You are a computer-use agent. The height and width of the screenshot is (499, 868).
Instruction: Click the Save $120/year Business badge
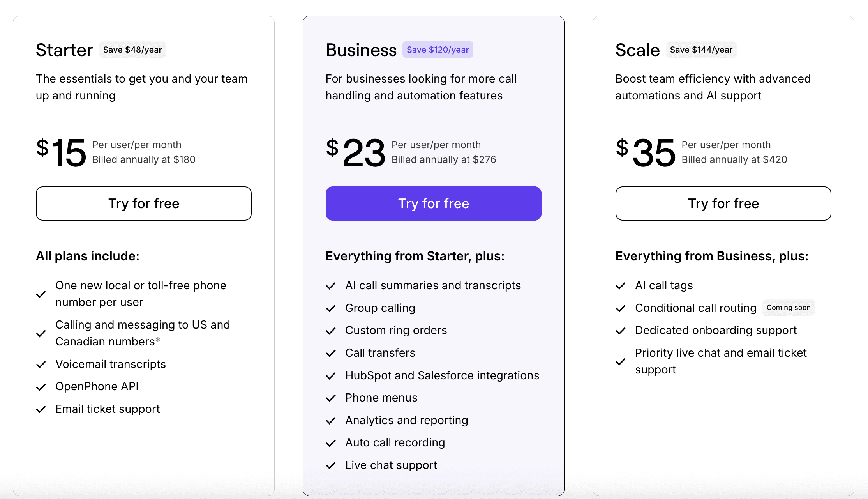pos(438,50)
